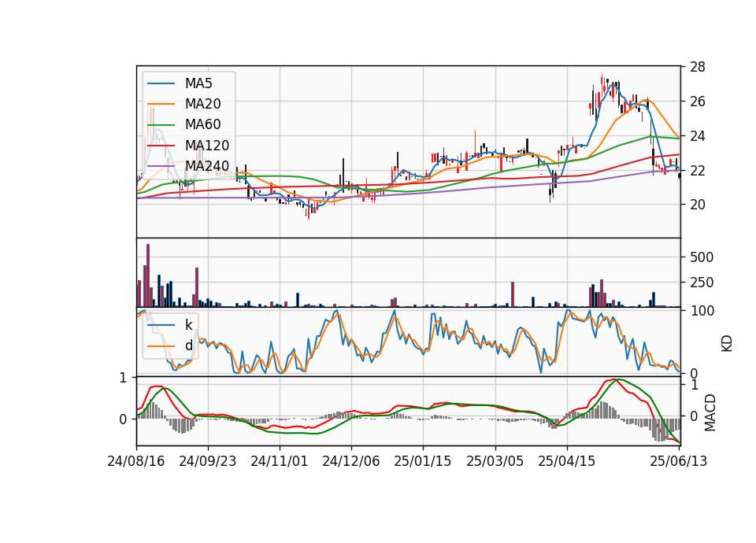
Task: Click the volume axis value 500
Action: tap(702, 257)
